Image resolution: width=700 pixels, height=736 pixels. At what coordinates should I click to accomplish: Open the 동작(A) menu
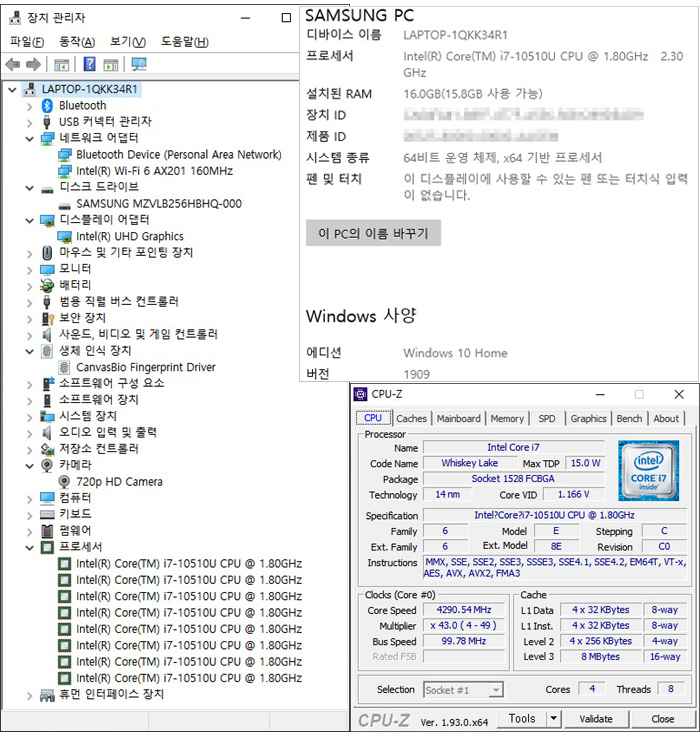77,42
